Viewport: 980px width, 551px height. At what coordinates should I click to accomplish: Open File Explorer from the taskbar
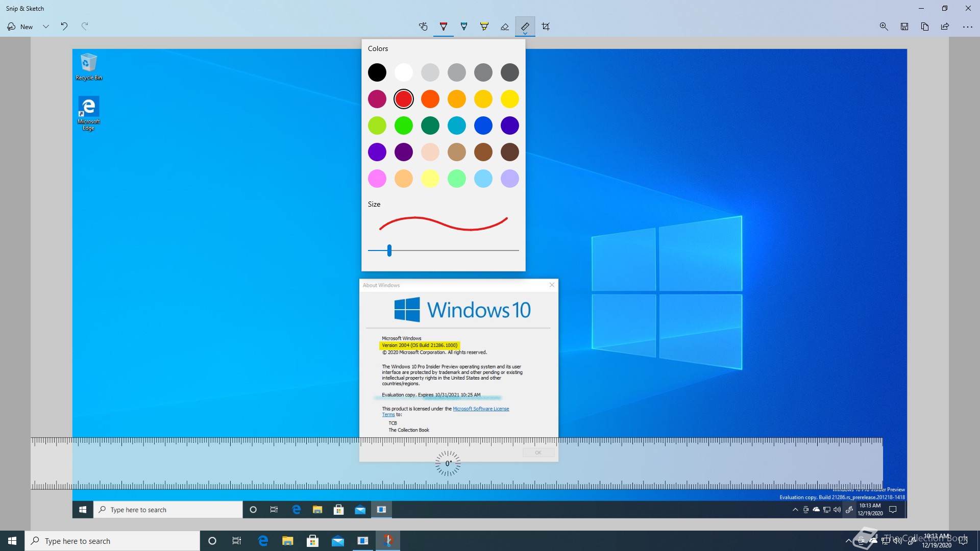[x=288, y=541]
